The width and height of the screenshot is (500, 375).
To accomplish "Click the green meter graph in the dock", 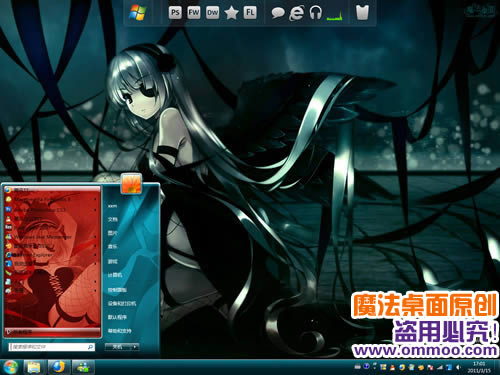I will 334,16.
